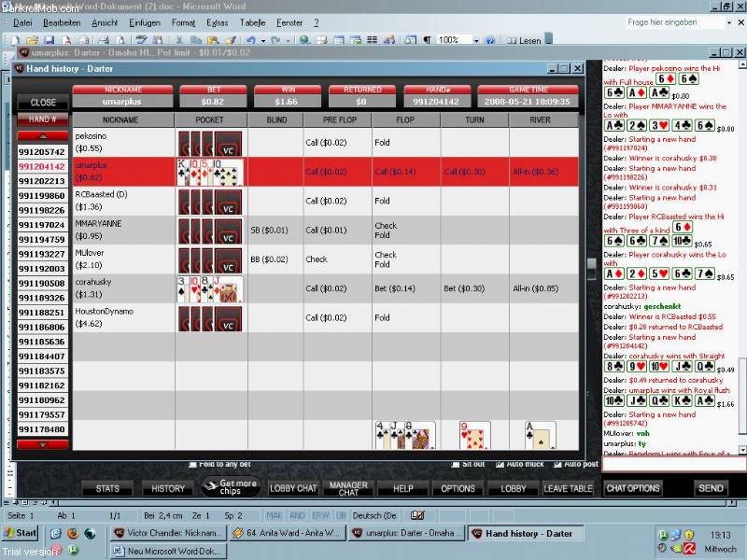The image size is (747, 560).
Task: Cut selection with the scissors icon
Action: [x=179, y=40]
